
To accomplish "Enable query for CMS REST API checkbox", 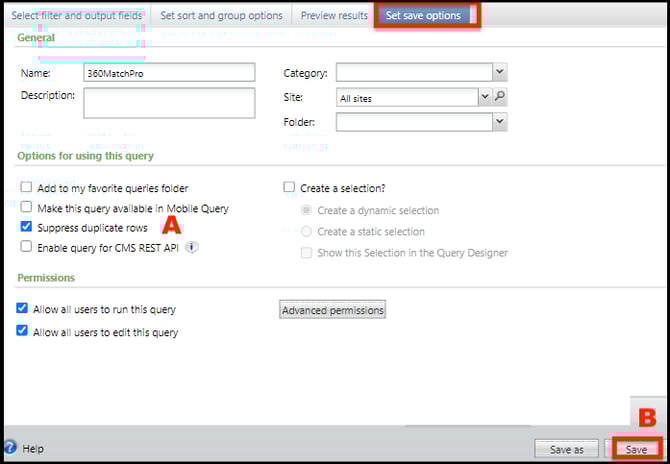I will [x=26, y=247].
